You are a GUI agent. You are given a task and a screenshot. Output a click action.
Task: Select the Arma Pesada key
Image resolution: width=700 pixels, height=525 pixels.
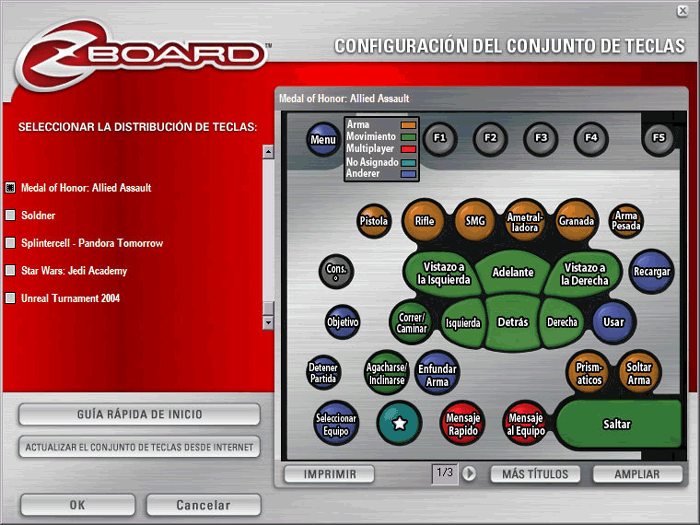626,221
